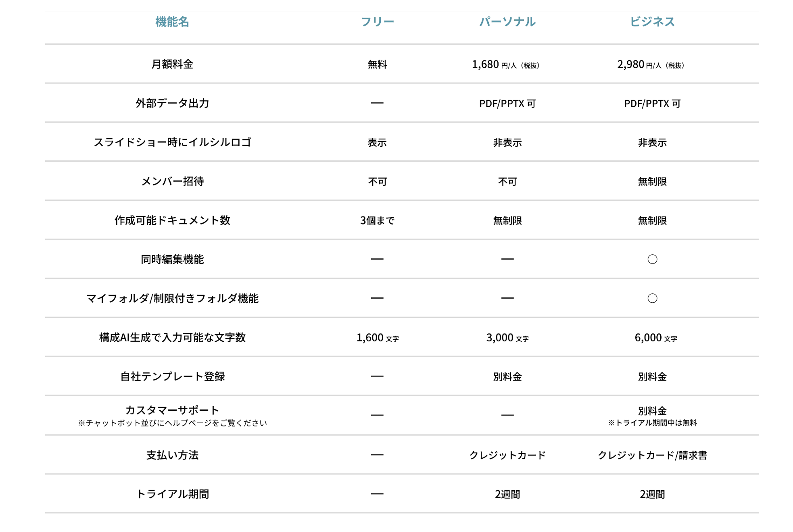Click the 機能名 column header

(172, 22)
